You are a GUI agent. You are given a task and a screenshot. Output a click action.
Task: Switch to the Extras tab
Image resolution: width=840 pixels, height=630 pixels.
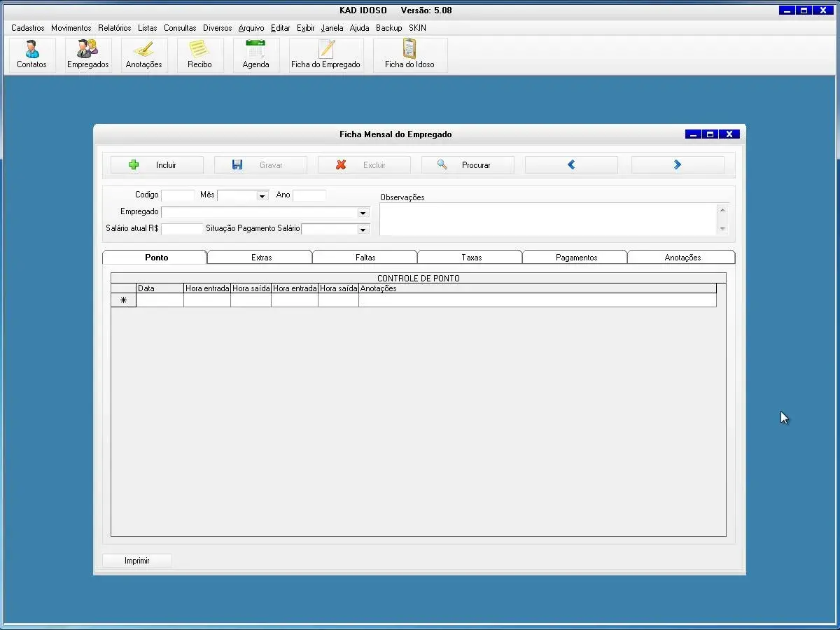(x=261, y=258)
